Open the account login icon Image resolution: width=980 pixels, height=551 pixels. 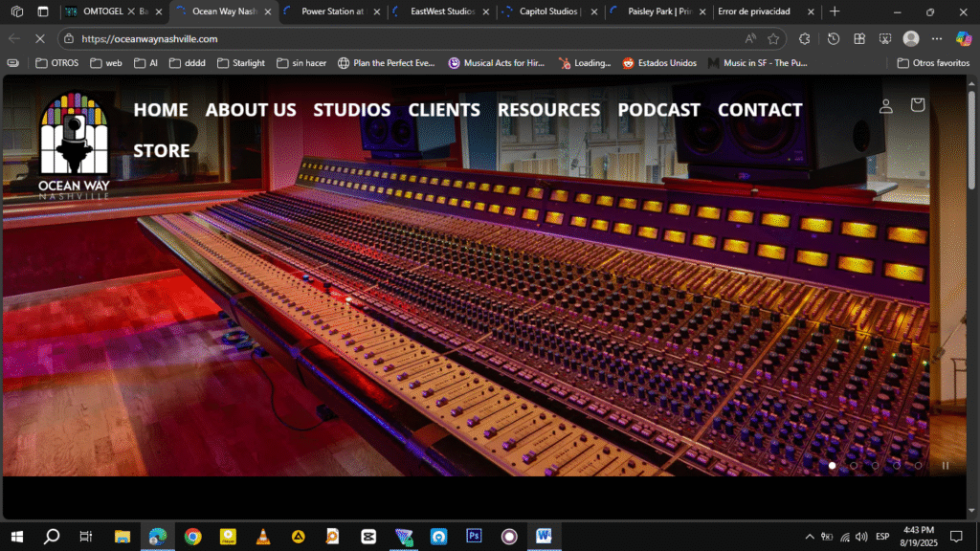tap(886, 105)
